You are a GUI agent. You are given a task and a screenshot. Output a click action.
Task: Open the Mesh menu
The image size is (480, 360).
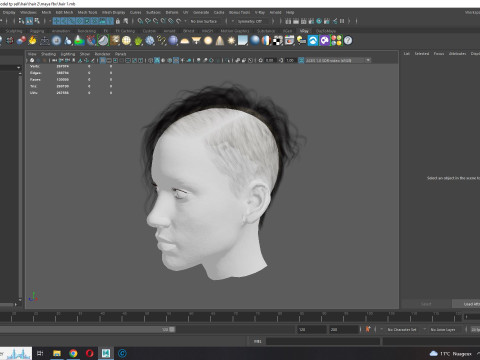coord(46,12)
